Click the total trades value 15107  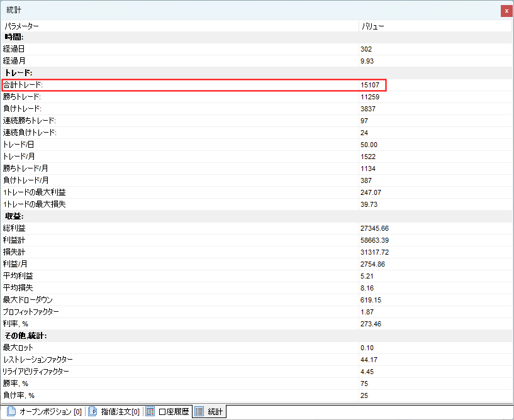[x=370, y=85]
